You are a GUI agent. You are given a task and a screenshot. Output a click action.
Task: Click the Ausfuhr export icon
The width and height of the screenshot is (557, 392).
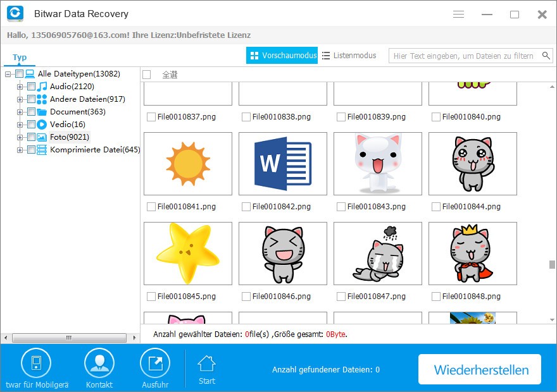pos(155,364)
